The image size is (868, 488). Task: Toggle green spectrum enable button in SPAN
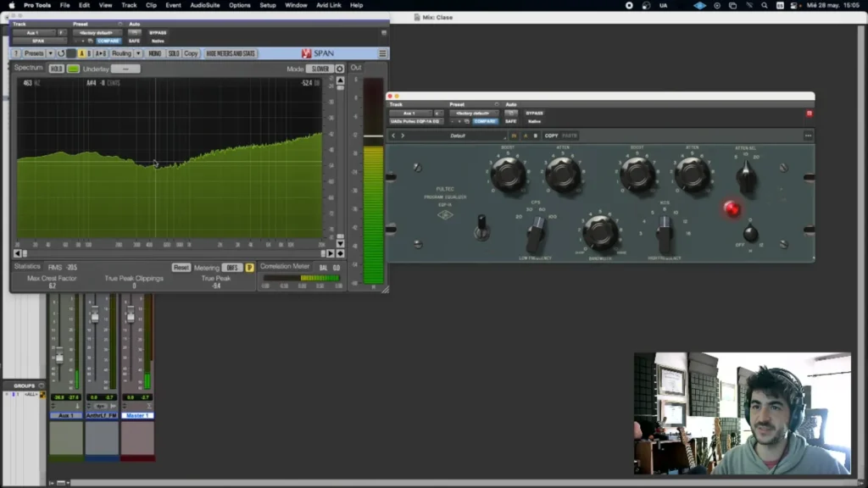tap(73, 69)
